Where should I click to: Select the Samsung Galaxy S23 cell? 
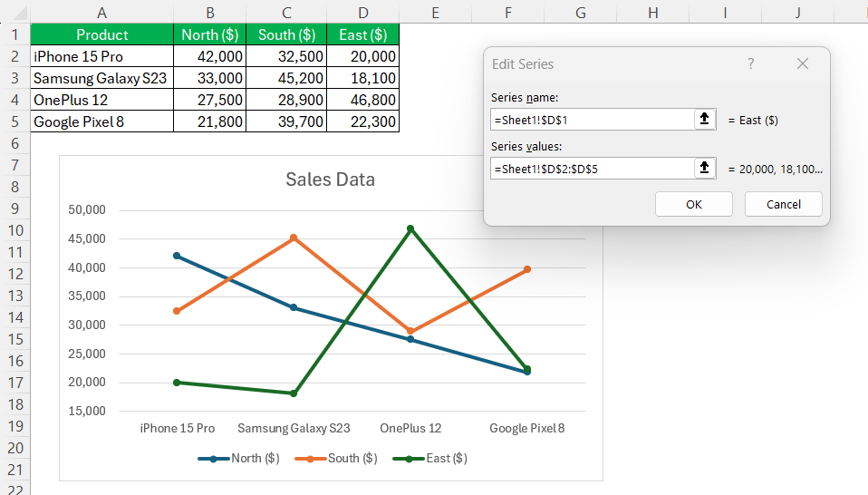point(101,78)
